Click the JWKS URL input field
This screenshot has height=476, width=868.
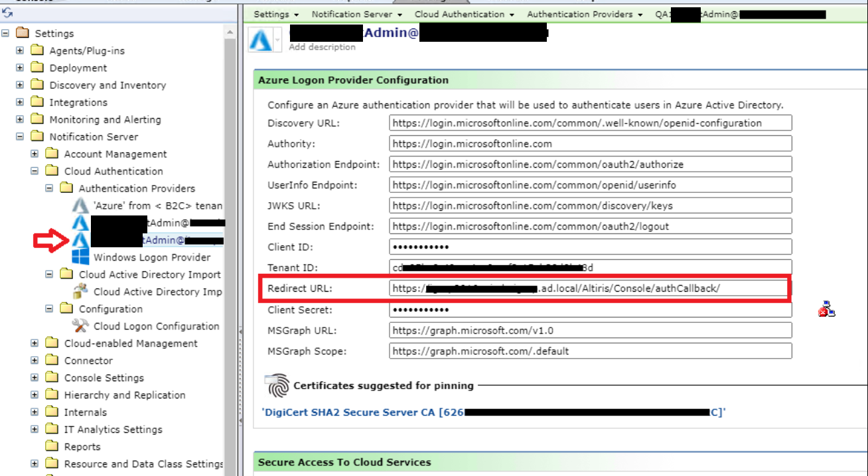pyautogui.click(x=591, y=206)
